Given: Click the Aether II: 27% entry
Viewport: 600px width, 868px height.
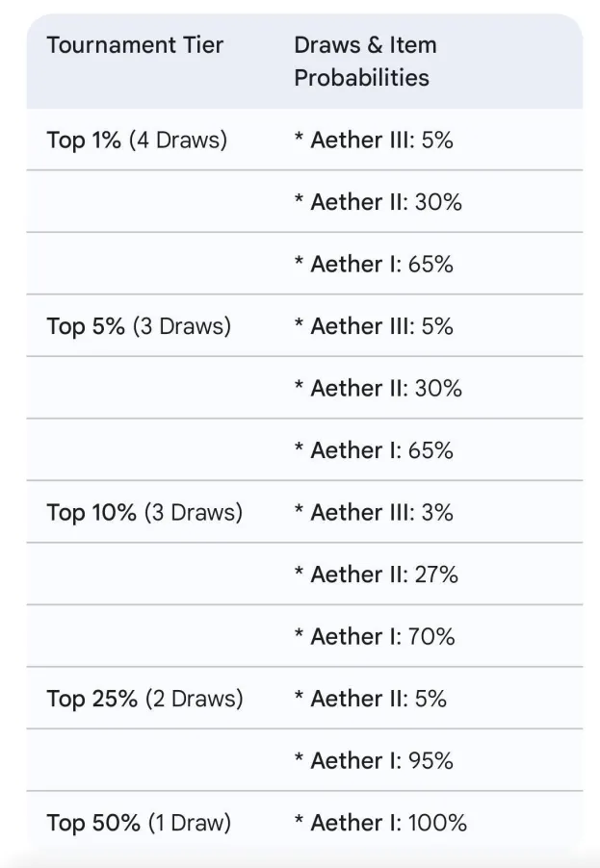Looking at the screenshot, I should point(377,574).
